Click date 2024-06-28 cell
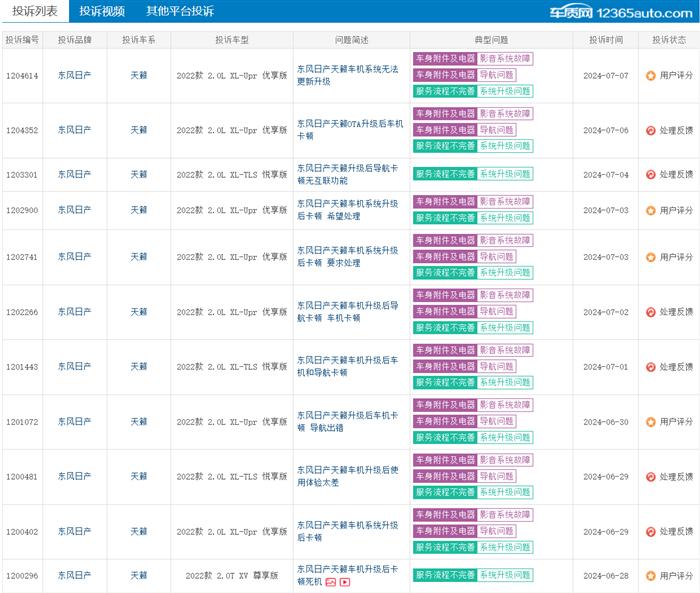Viewport: 700px width, 593px height. click(x=606, y=576)
